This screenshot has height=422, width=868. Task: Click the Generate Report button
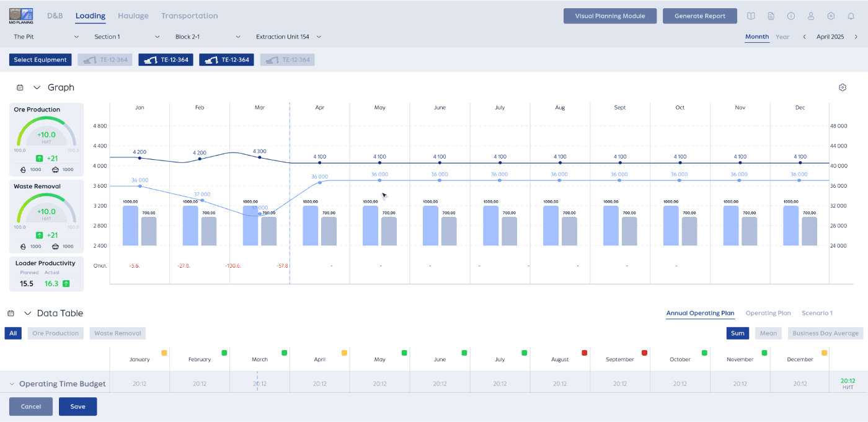pyautogui.click(x=699, y=16)
